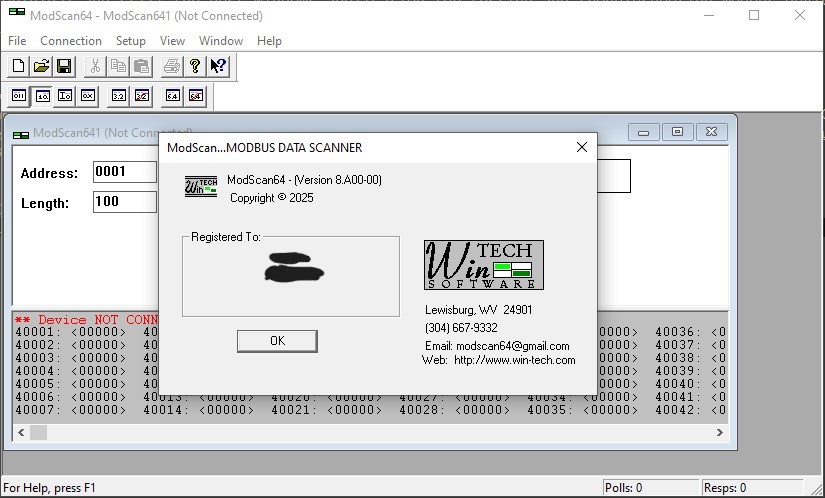Screen dimensions: 825x498
Task: Select the '3.2' floating point format icon
Action: click(x=119, y=96)
